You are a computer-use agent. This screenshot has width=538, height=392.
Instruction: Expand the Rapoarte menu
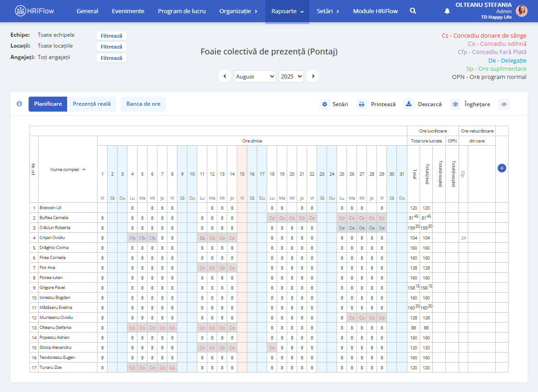click(287, 11)
